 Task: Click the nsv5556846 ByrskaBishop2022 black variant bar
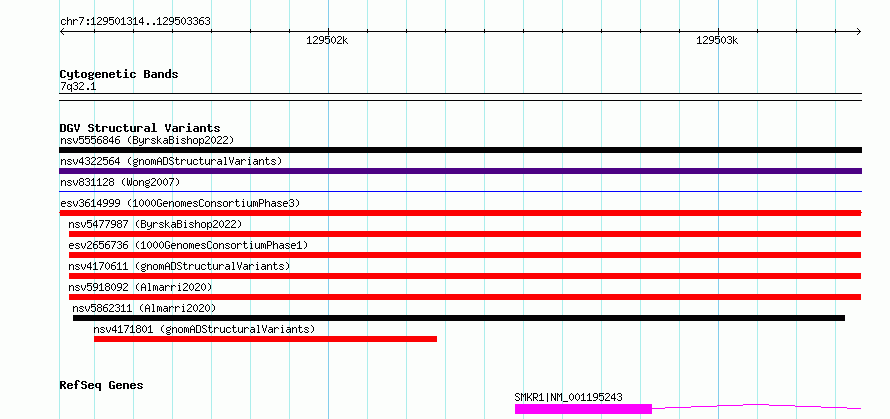point(460,150)
